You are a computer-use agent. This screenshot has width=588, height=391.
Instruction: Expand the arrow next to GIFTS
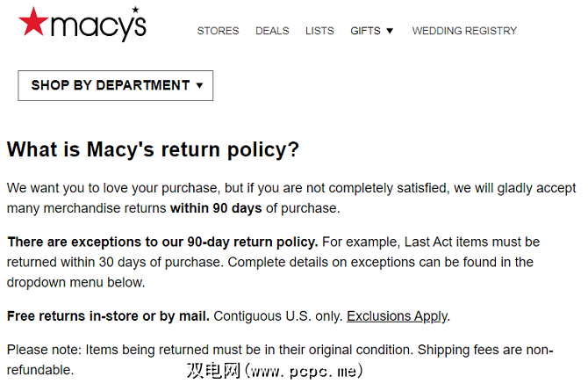click(390, 31)
